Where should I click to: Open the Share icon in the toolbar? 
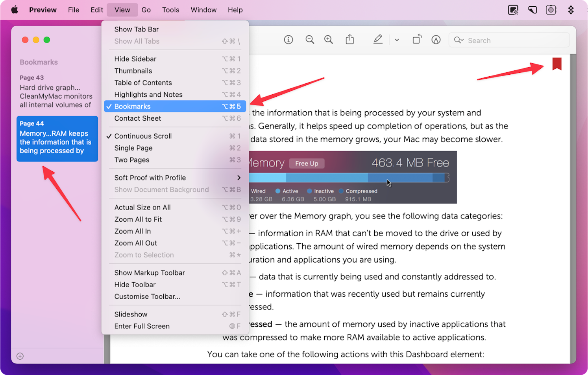click(350, 39)
